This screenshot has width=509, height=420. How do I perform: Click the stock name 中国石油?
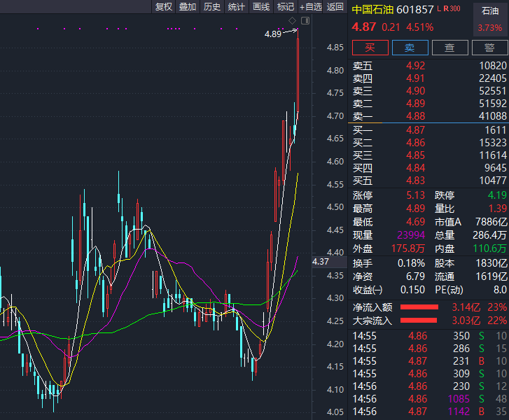pyautogui.click(x=372, y=9)
